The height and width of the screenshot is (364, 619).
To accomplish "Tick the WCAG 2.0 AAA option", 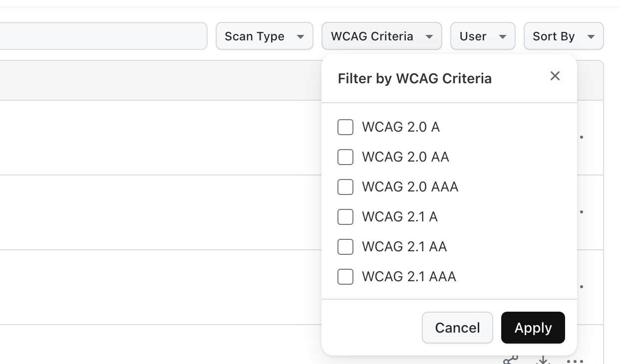I will pos(345,187).
